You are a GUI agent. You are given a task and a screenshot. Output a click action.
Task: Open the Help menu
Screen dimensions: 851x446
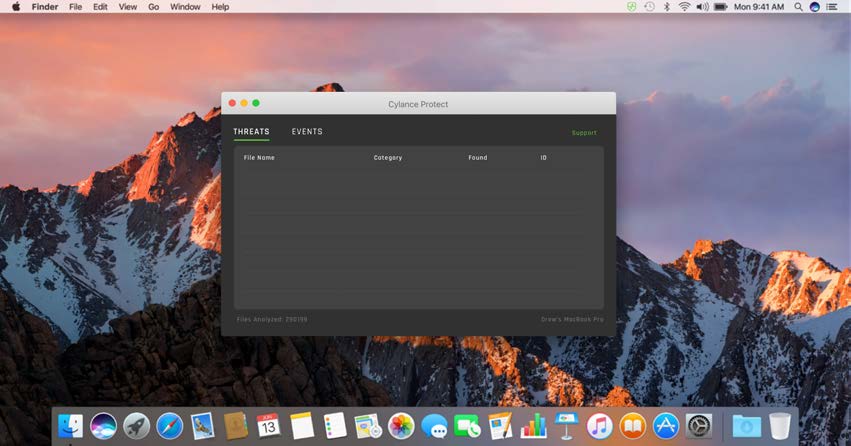click(x=220, y=7)
